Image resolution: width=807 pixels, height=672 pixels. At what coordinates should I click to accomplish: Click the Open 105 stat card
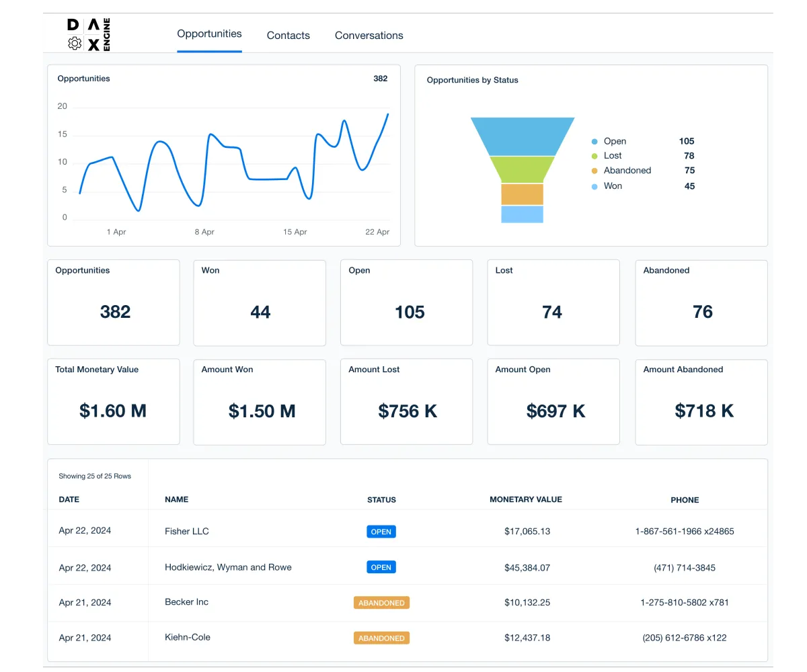pos(406,302)
